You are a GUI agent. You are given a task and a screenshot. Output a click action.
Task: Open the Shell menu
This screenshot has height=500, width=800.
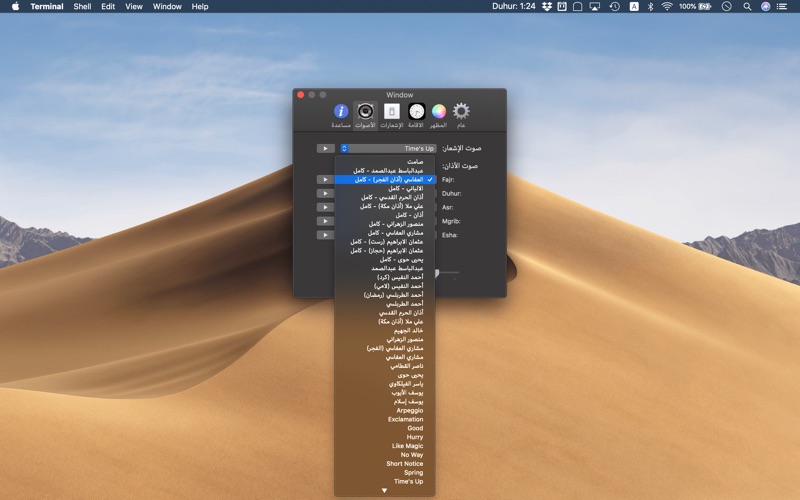(x=82, y=7)
